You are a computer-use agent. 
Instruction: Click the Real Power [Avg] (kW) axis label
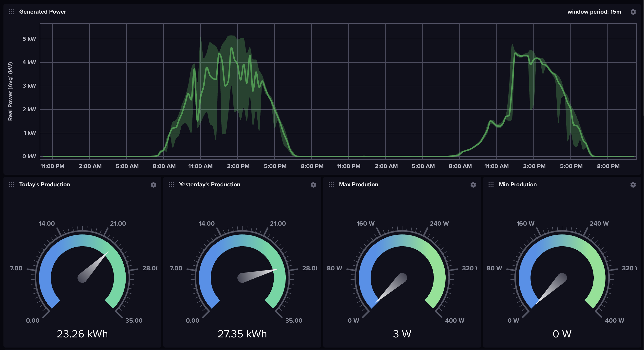[x=10, y=92]
